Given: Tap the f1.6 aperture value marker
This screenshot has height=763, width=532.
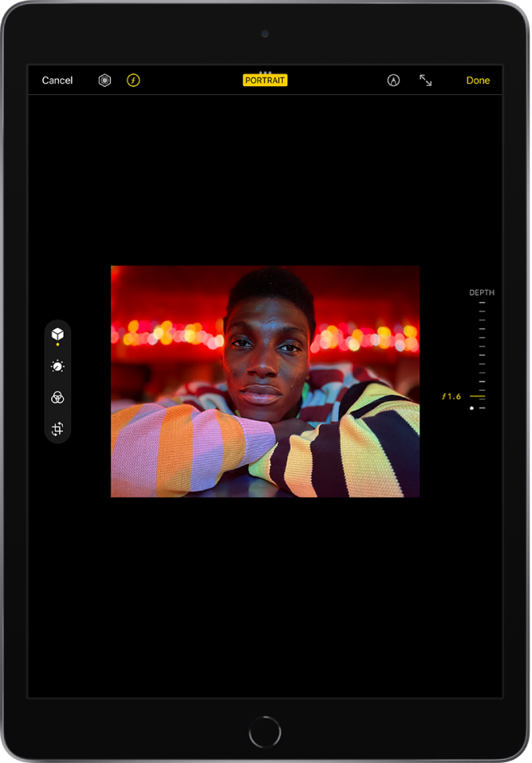Looking at the screenshot, I should [x=453, y=396].
